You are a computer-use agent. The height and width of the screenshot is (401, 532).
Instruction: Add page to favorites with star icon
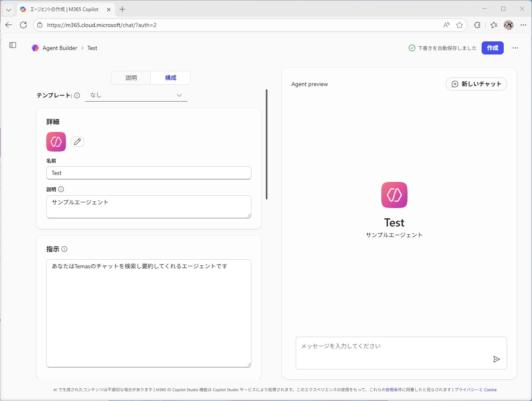click(x=459, y=25)
